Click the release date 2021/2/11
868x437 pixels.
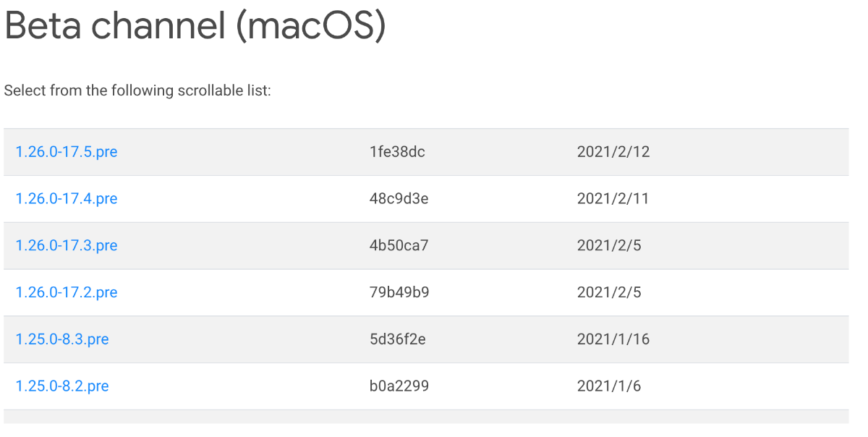point(613,198)
